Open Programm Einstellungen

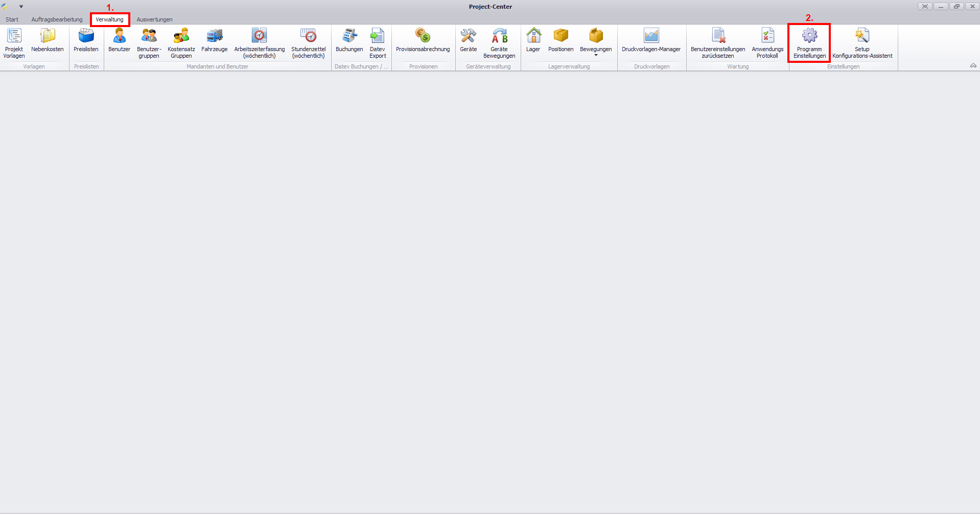tap(809, 43)
